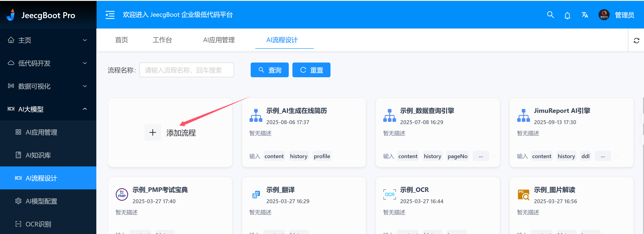
Task: Open AI知识库 in the sidebar
Action: [x=38, y=155]
